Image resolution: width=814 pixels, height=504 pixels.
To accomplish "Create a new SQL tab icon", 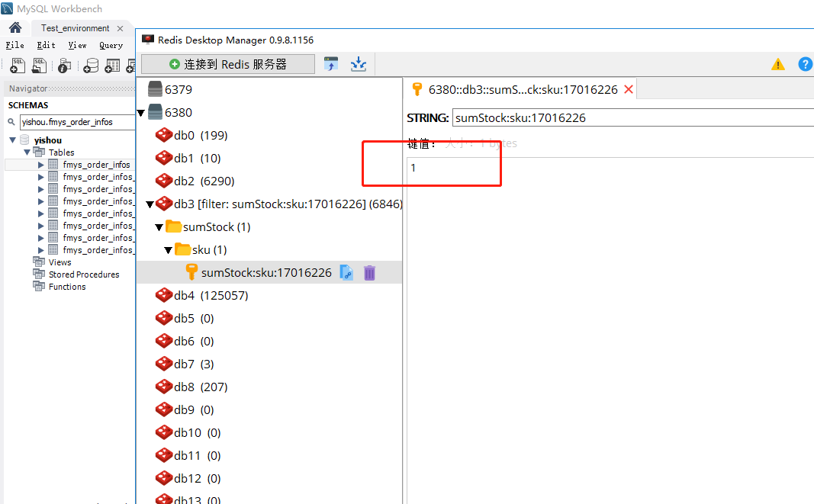I will tap(17, 66).
